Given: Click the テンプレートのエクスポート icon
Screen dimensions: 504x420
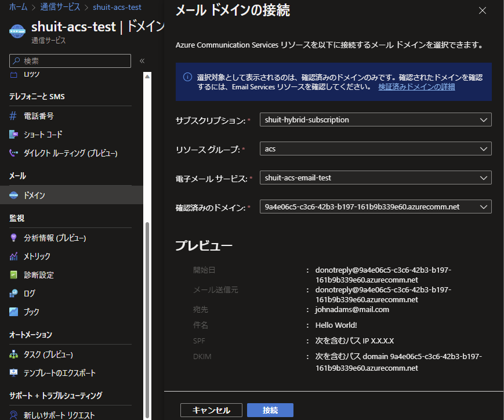Looking at the screenshot, I should (x=13, y=373).
